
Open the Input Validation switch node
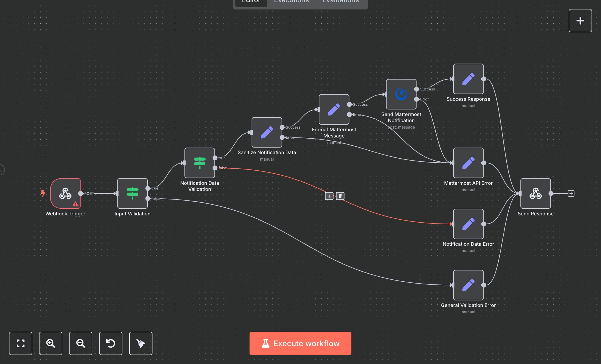132,193
